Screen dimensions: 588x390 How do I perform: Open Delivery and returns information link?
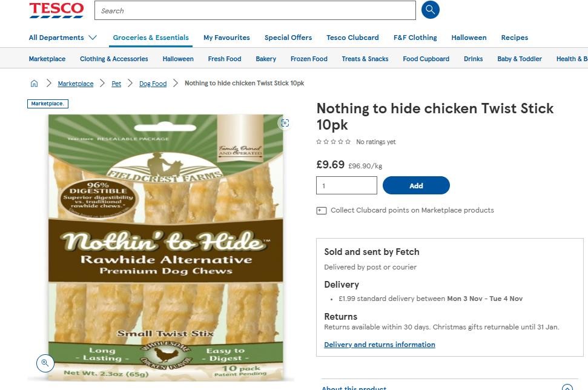[x=380, y=345]
